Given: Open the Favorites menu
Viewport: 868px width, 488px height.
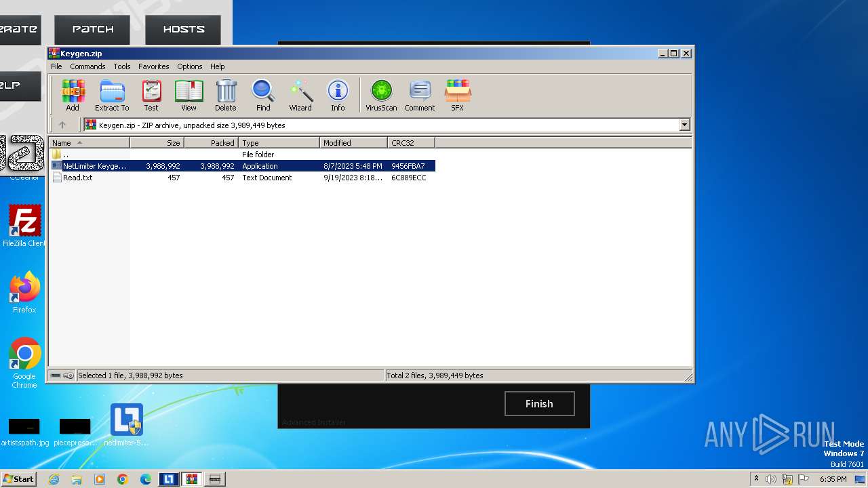Looking at the screenshot, I should [154, 66].
